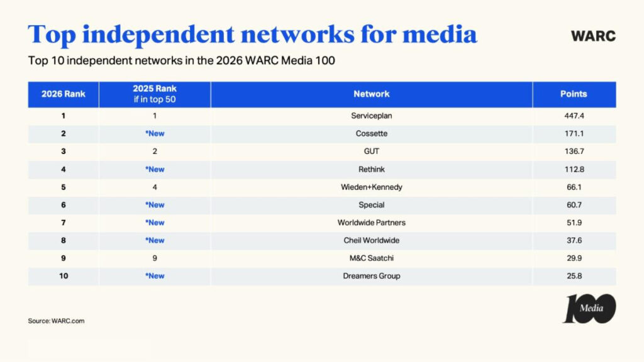This screenshot has width=644, height=362.
Task: Click the *New label beside Rethink
Action: pyautogui.click(x=153, y=169)
